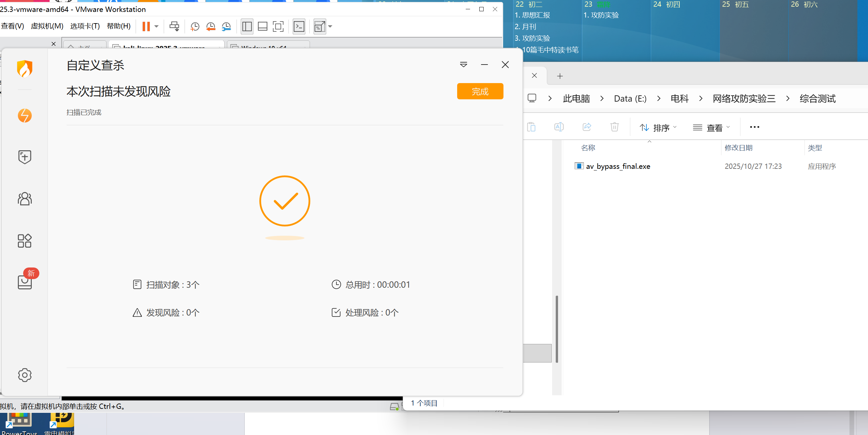Open the 查看 view dropdown in Explorer
The width and height of the screenshot is (868, 435).
(x=711, y=127)
